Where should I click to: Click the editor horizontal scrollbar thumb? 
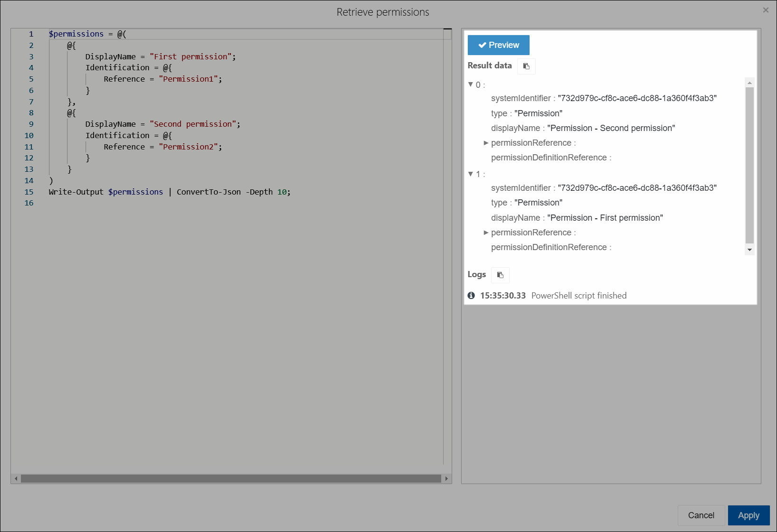click(231, 478)
